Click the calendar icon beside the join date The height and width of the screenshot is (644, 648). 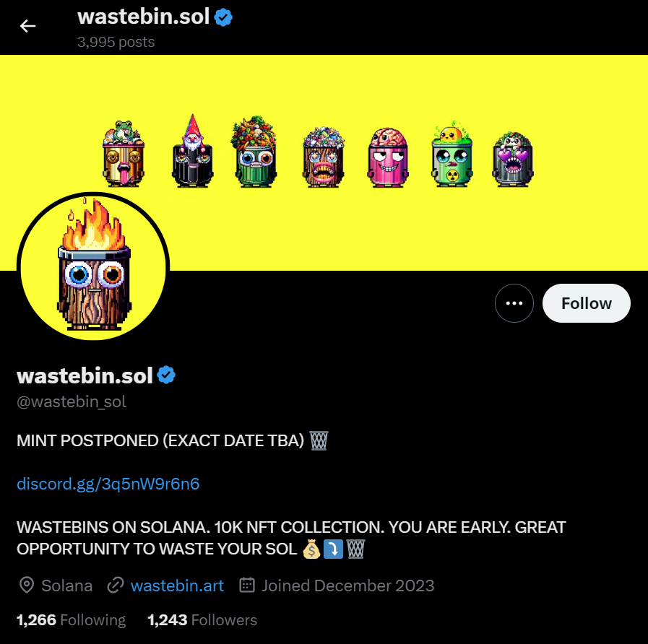coord(247,585)
